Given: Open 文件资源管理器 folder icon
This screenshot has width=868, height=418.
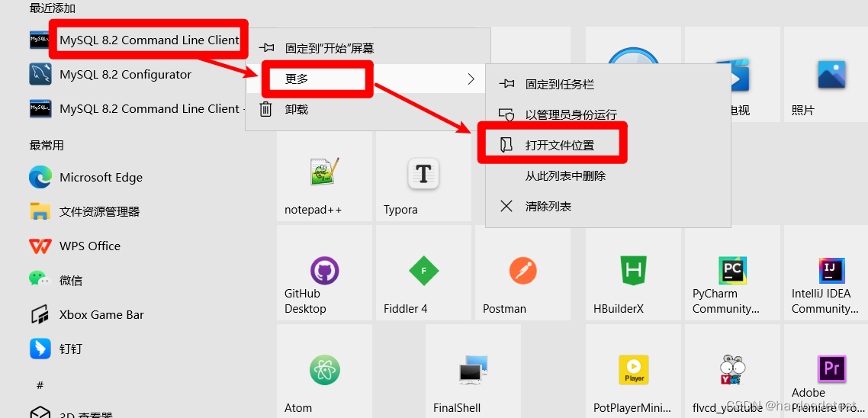Looking at the screenshot, I should pyautogui.click(x=40, y=211).
